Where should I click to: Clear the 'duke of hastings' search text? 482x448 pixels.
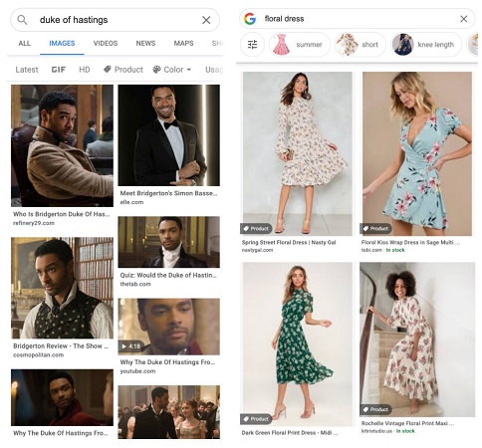pyautogui.click(x=206, y=20)
